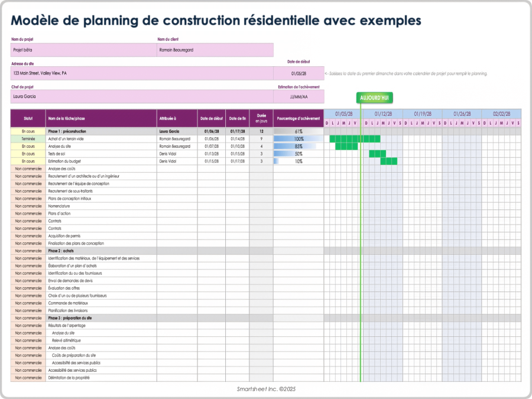The image size is (532, 399).
Task: Click "Planification des livraisons" task
Action: 68,310
